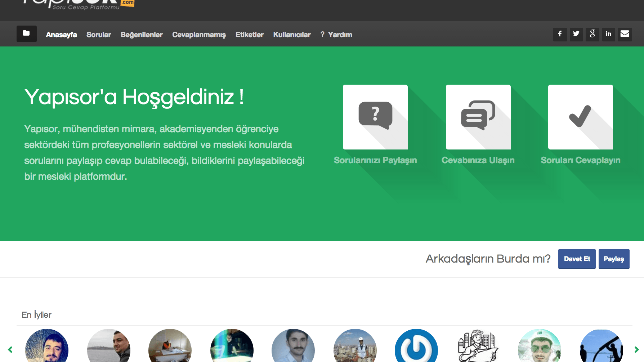The width and height of the screenshot is (644, 362).
Task: Click the checkmark tile
Action: click(581, 117)
